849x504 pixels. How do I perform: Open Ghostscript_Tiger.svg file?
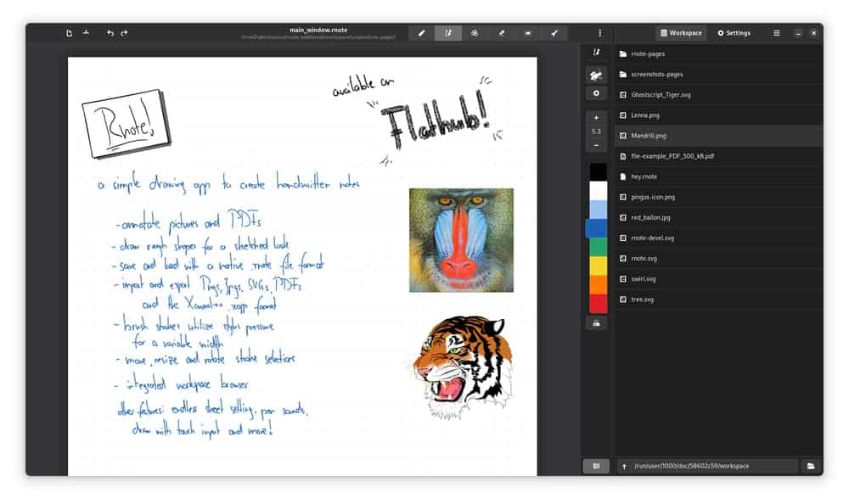point(718,95)
